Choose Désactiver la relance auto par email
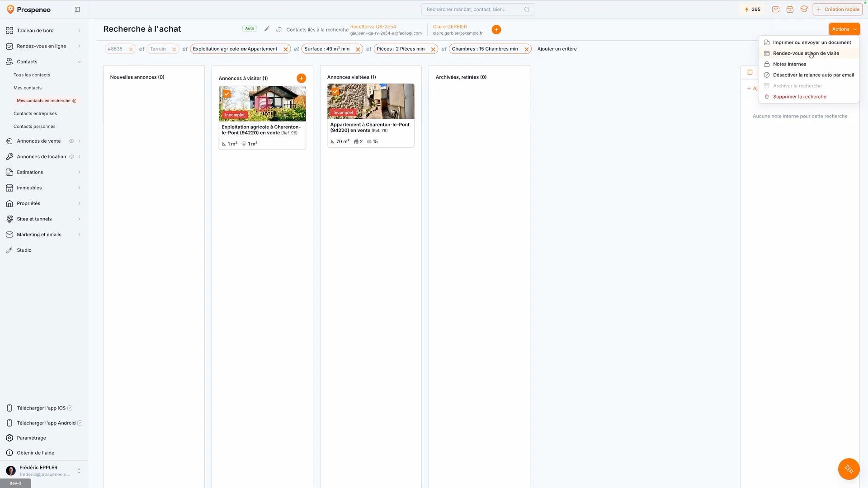Screen dimensions: 868x488 click(809, 75)
